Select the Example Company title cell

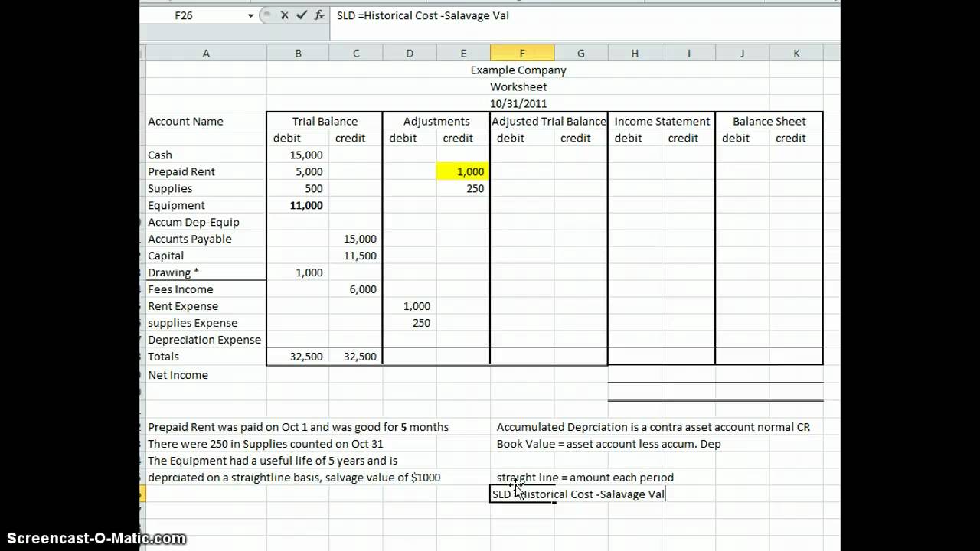(518, 70)
